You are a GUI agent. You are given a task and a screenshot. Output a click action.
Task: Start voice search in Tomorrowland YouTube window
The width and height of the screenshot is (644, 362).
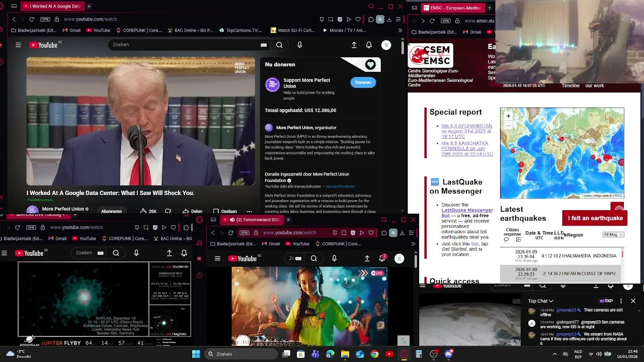pyautogui.click(x=334, y=258)
